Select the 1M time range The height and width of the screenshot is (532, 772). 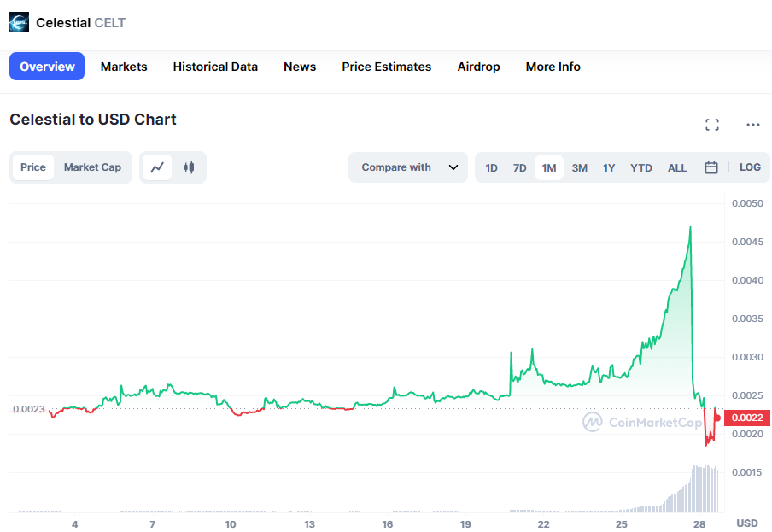coord(549,168)
